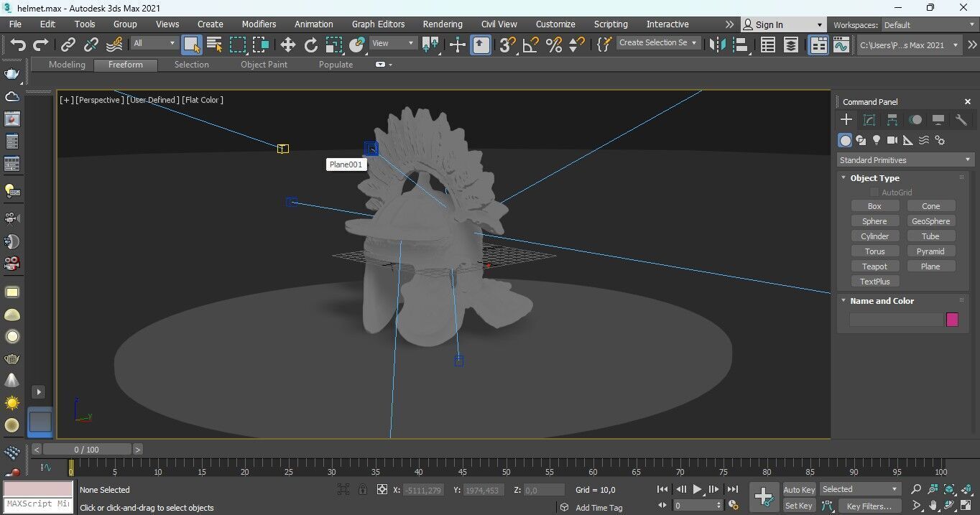Image resolution: width=980 pixels, height=515 pixels.
Task: Create a Box primitive
Action: tap(874, 206)
